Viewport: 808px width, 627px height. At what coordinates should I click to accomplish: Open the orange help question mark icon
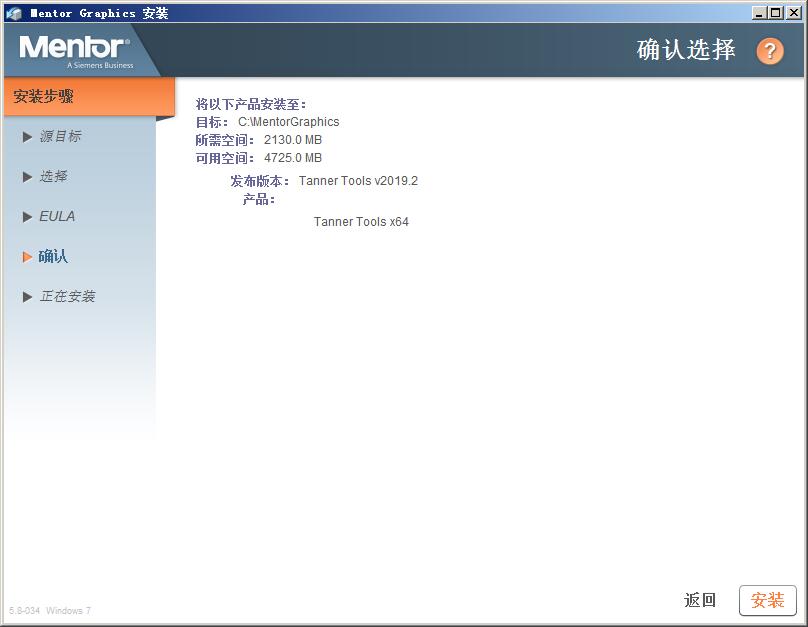click(770, 50)
